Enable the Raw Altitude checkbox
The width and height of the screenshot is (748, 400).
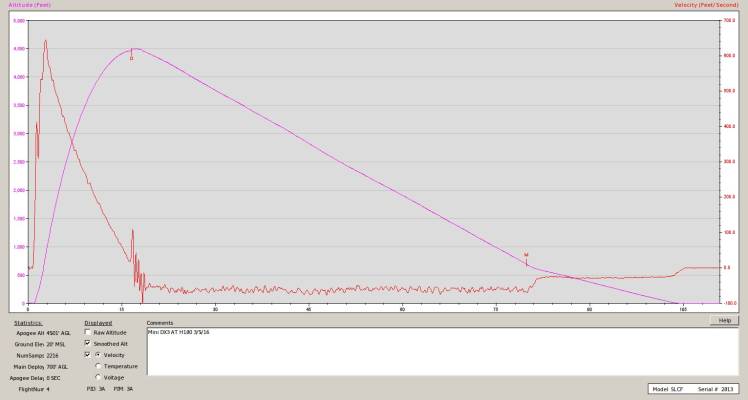(x=88, y=332)
